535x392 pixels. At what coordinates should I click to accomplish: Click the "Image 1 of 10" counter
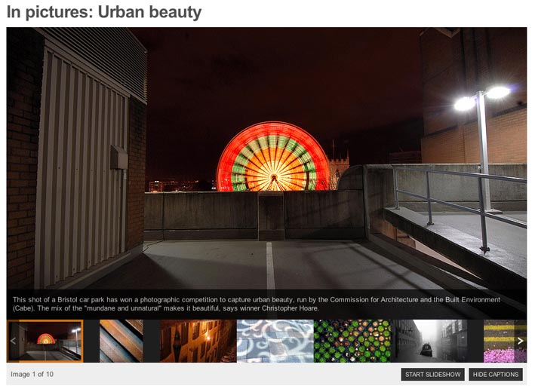pyautogui.click(x=32, y=375)
